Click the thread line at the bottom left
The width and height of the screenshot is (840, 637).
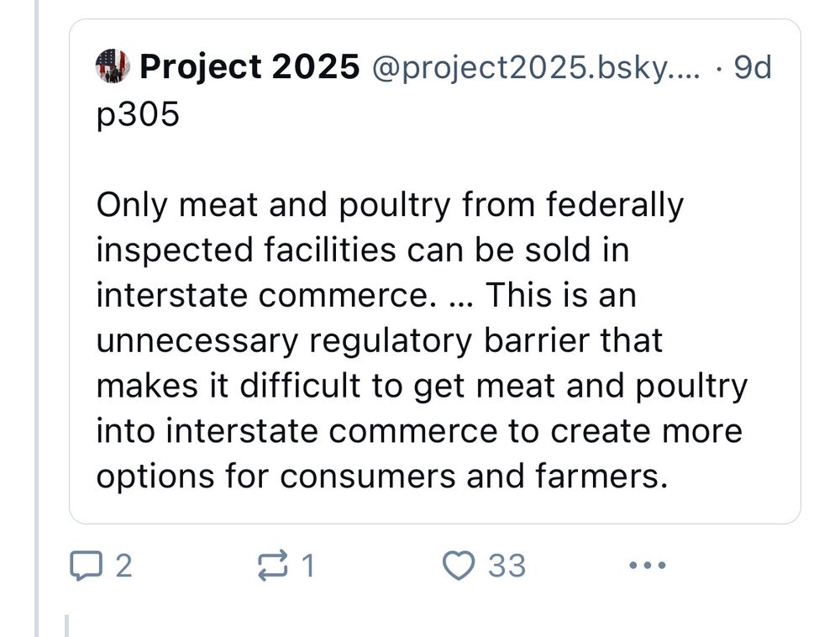pos(68,620)
